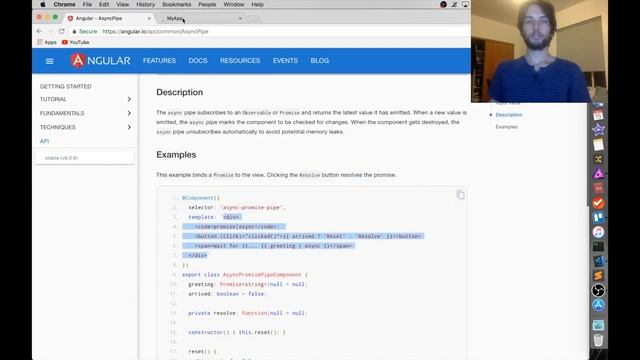Image resolution: width=640 pixels, height=360 pixels.
Task: Click the browser Forward arrow
Action: [50, 31]
